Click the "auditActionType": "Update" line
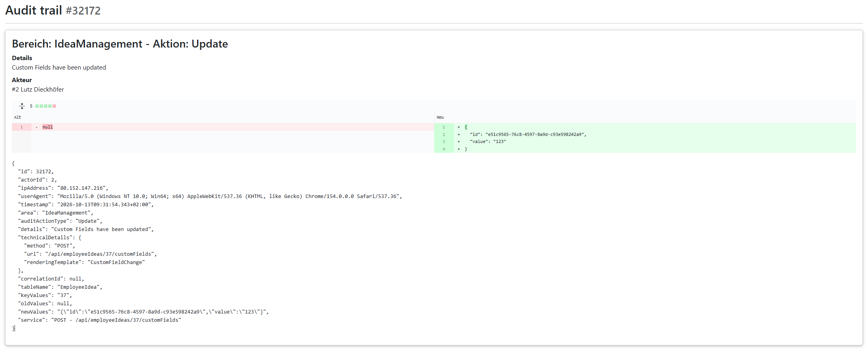 tap(60, 221)
